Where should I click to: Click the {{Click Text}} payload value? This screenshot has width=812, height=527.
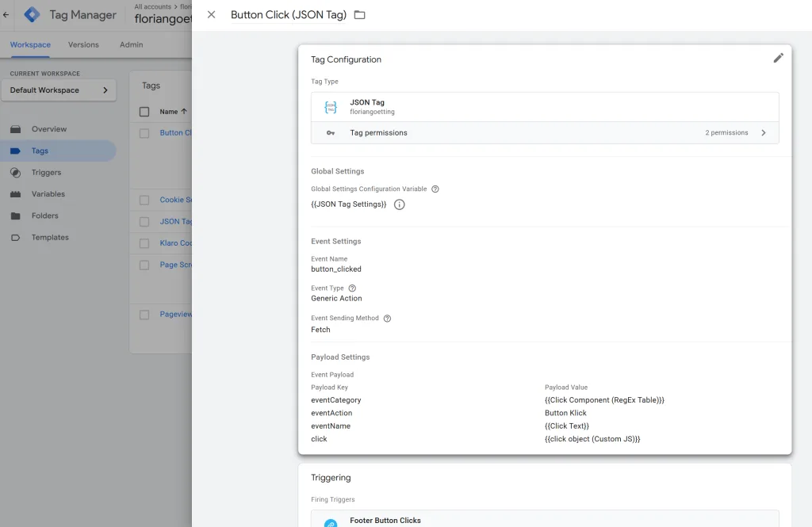567,426
